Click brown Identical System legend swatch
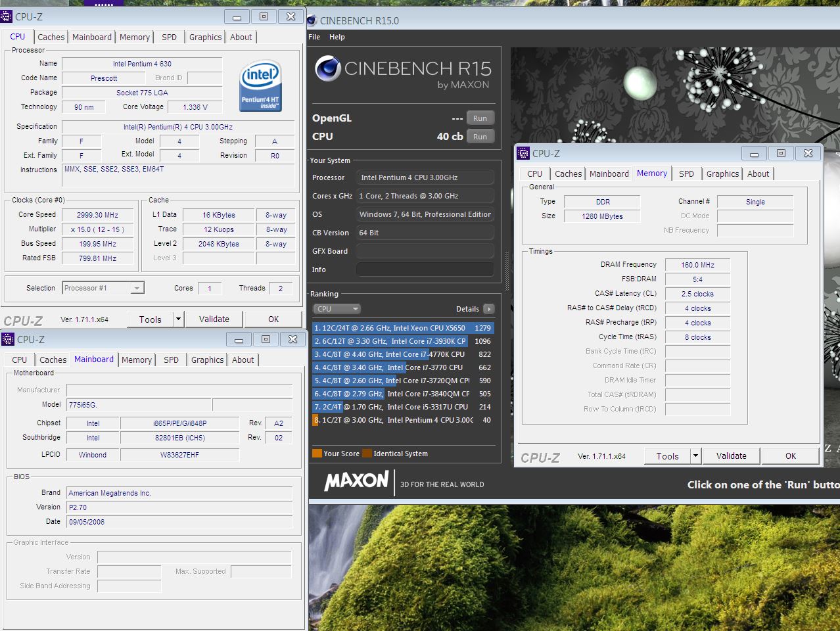Image resolution: width=840 pixels, height=631 pixels. tap(367, 454)
